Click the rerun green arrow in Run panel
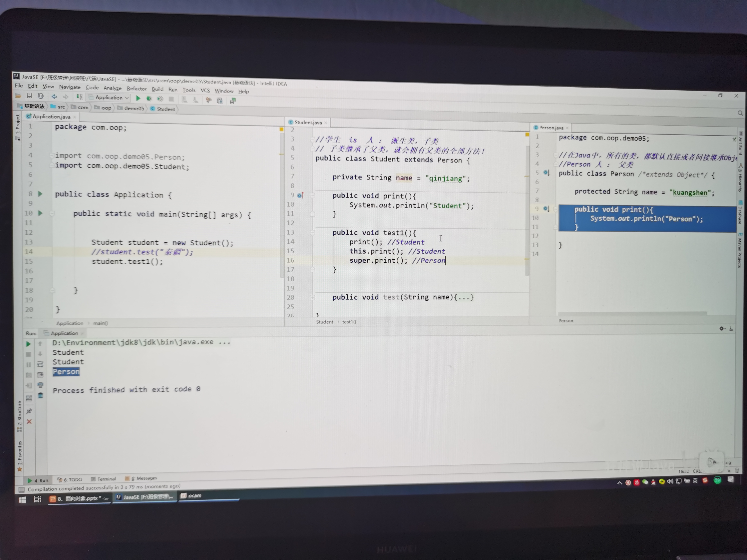This screenshot has width=747, height=560. click(29, 344)
